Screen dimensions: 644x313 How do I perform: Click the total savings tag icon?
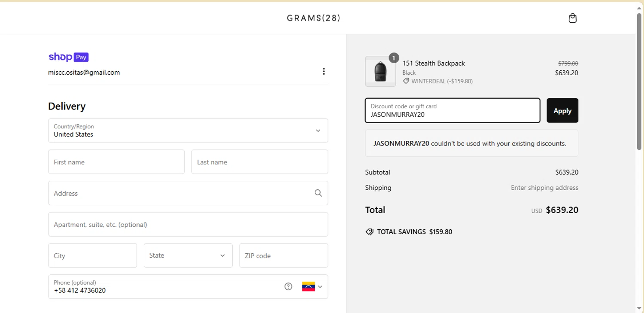coord(369,232)
